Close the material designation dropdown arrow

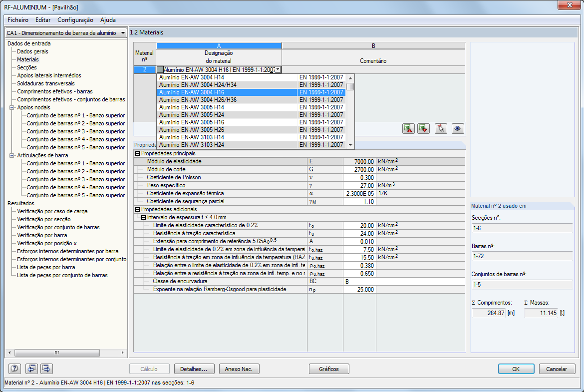click(x=278, y=70)
